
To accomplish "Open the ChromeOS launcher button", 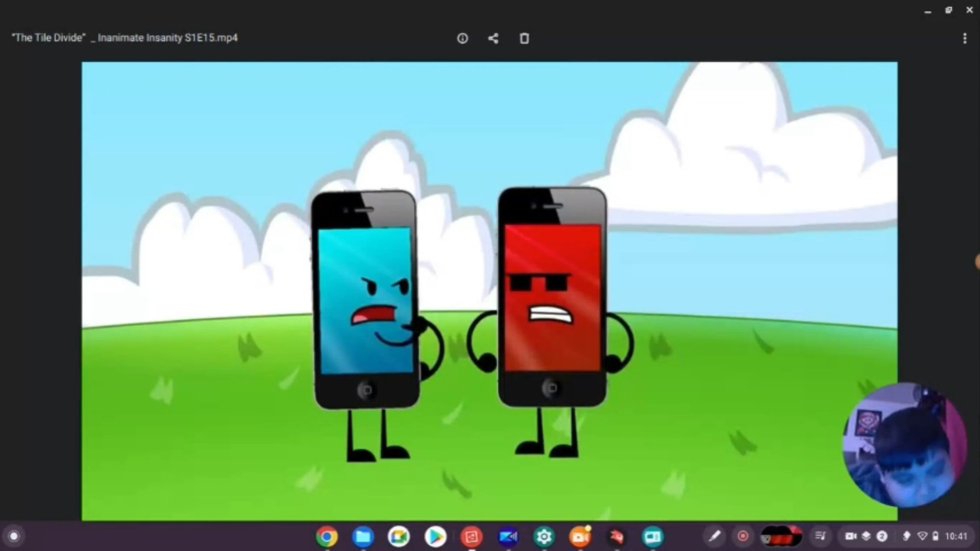I will pyautogui.click(x=14, y=536).
